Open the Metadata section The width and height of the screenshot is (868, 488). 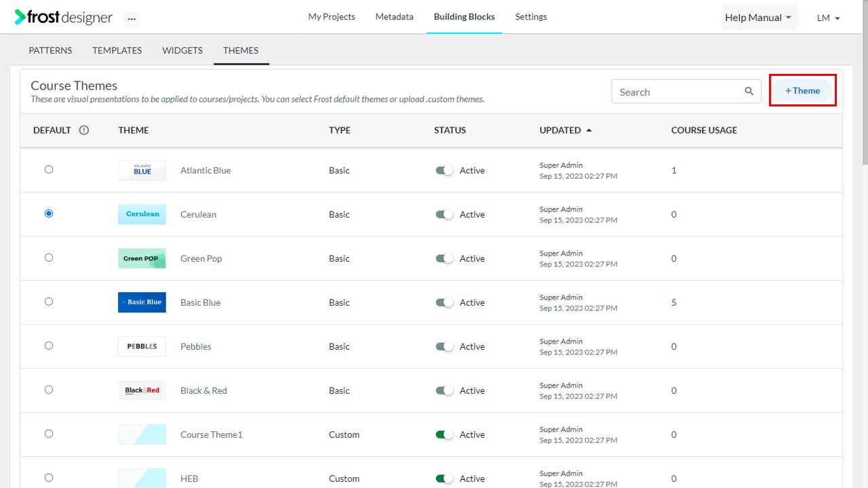point(395,17)
